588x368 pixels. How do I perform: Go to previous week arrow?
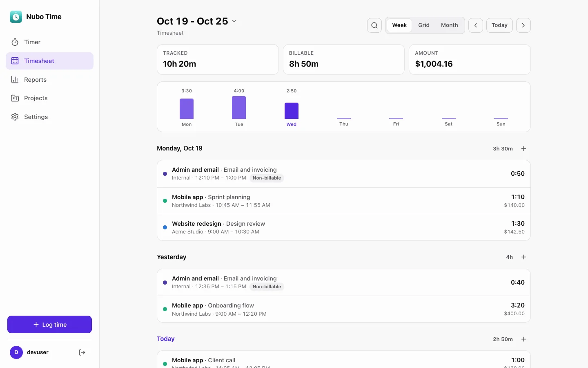[x=476, y=25]
